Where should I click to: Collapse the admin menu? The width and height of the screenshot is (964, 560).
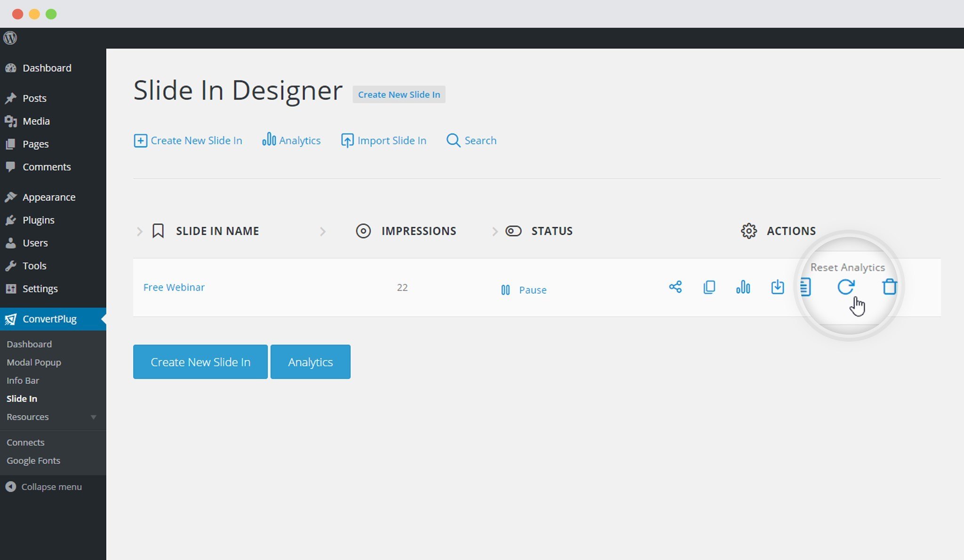click(x=43, y=487)
